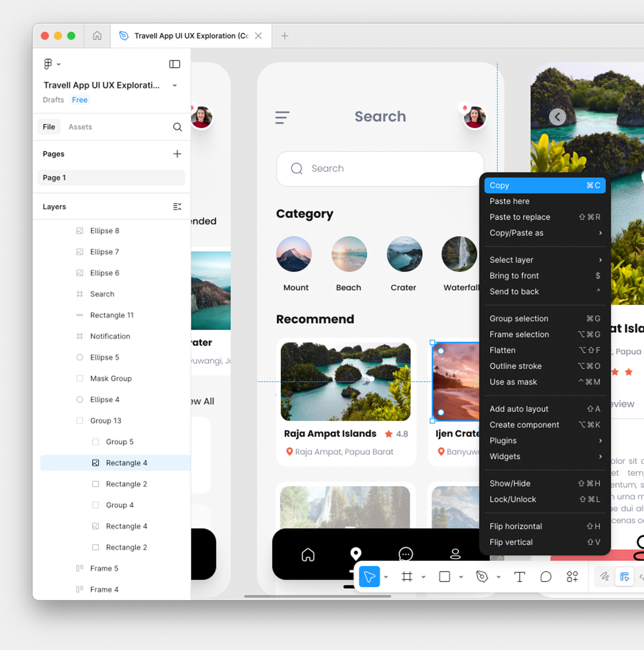This screenshot has width=644, height=650.
Task: Open the shape tools dropdown chevron
Action: click(x=461, y=577)
